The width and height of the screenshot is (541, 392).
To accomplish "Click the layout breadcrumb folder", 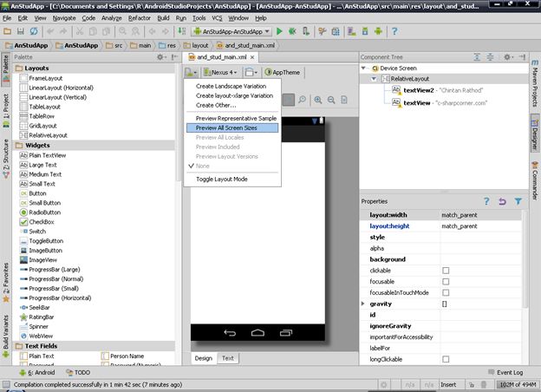I will pos(196,46).
